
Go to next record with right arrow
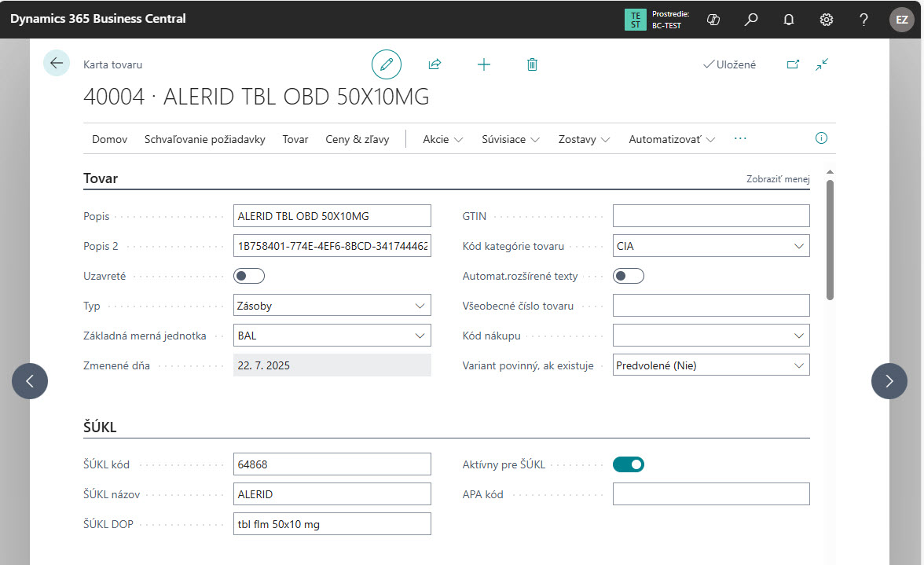889,381
